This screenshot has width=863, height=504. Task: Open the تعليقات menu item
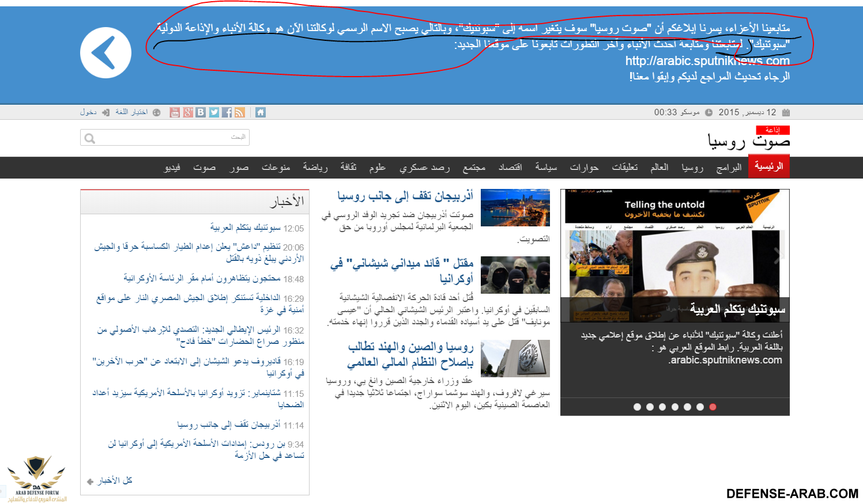624,167
